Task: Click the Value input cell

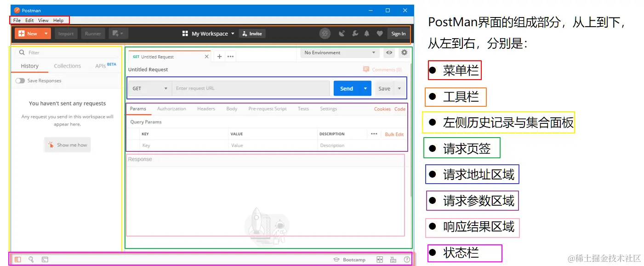Action: (273, 145)
